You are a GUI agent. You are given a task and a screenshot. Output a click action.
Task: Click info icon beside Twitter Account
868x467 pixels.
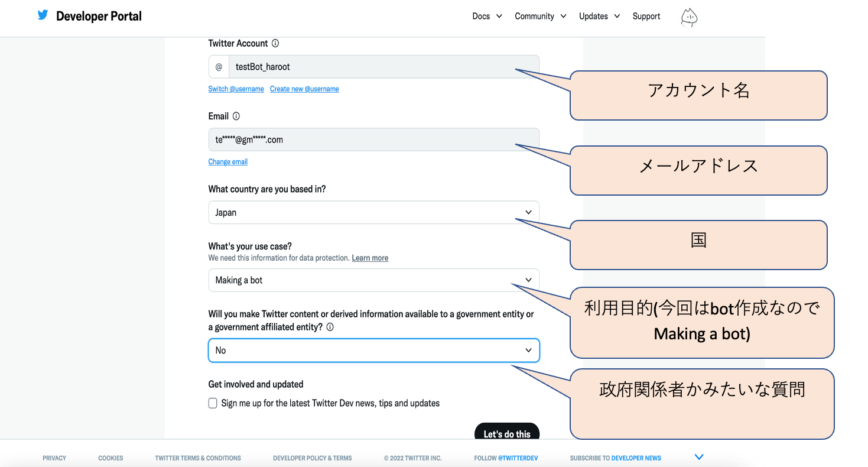tap(275, 43)
